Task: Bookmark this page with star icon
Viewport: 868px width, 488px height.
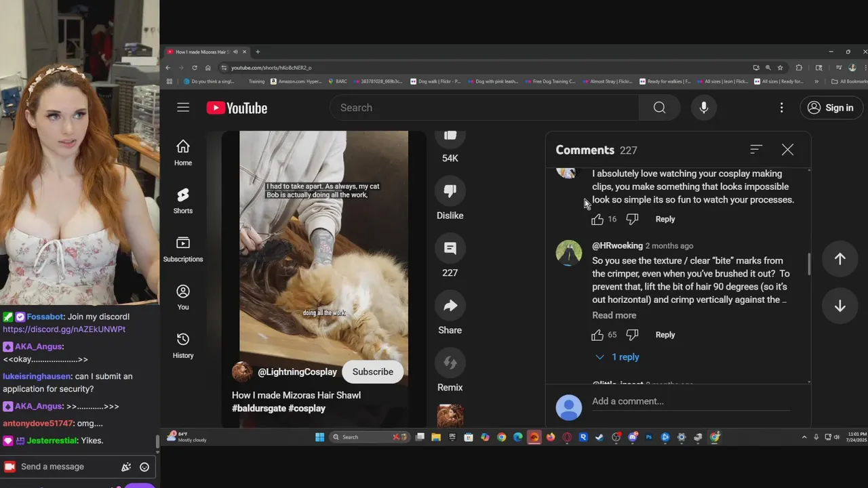Action: [x=781, y=68]
